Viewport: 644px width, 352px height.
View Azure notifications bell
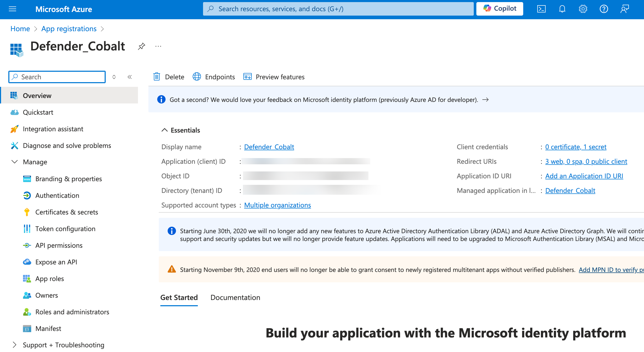coord(562,9)
